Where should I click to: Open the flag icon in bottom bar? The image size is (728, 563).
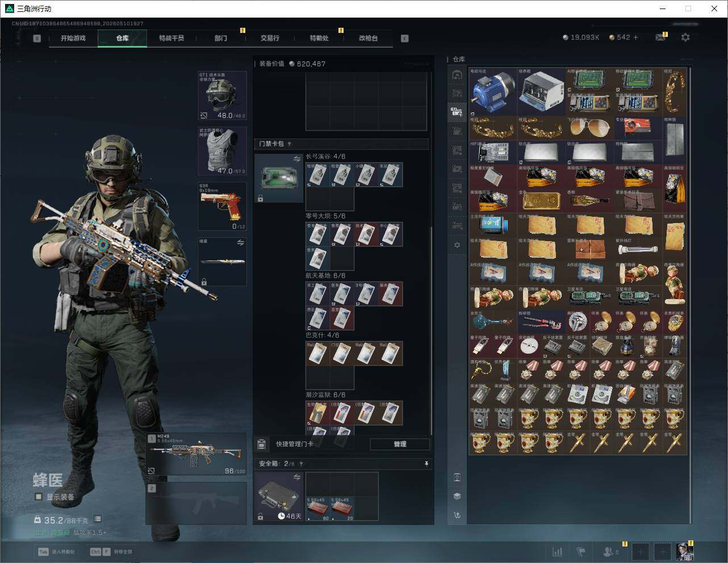tap(581, 552)
